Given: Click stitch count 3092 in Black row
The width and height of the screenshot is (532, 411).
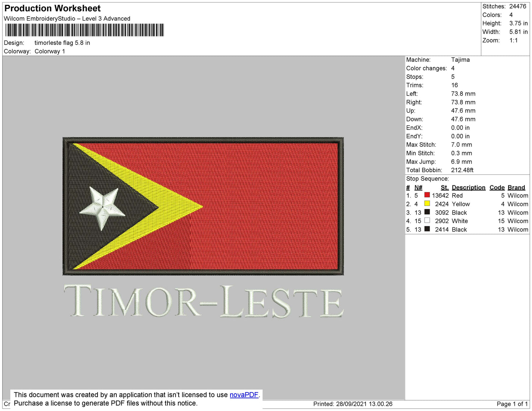Looking at the screenshot, I should 442,213.
